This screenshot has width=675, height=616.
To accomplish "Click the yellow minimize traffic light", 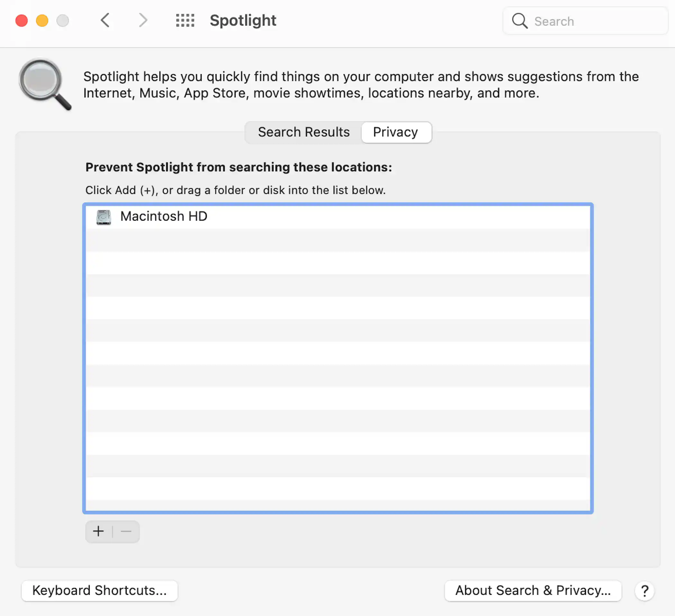I will pos(42,20).
